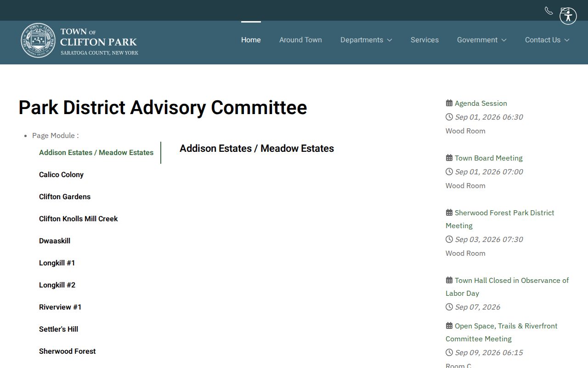
Task: Click the clock icon beside Sep 01, 2026 06:30
Action: pyautogui.click(x=449, y=117)
